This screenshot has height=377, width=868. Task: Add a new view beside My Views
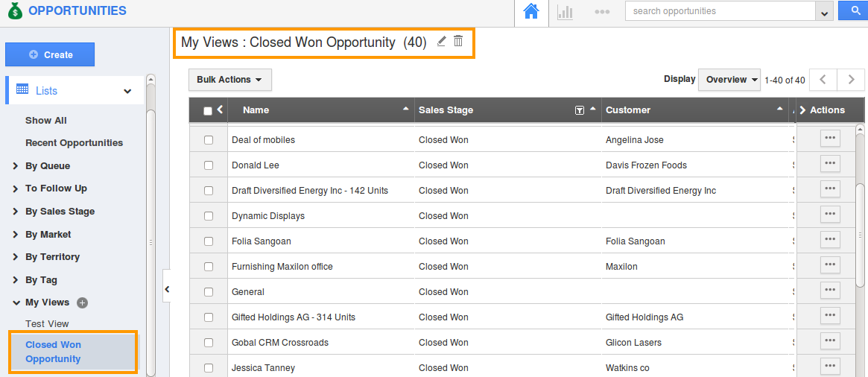coord(83,302)
